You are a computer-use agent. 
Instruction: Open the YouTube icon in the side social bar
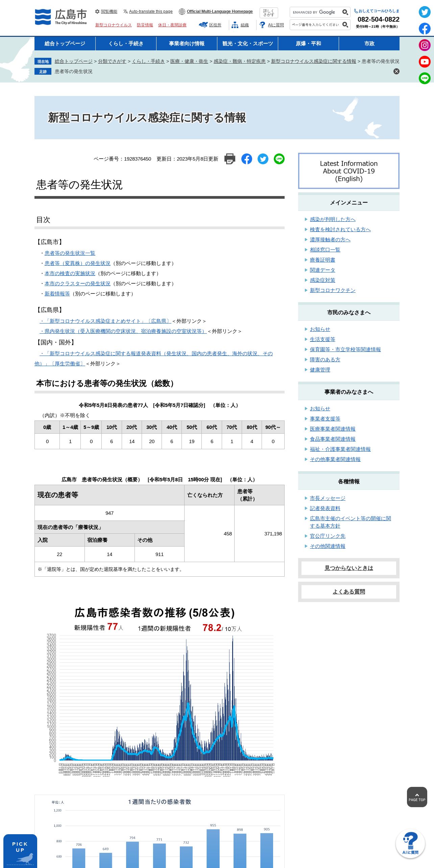(425, 62)
